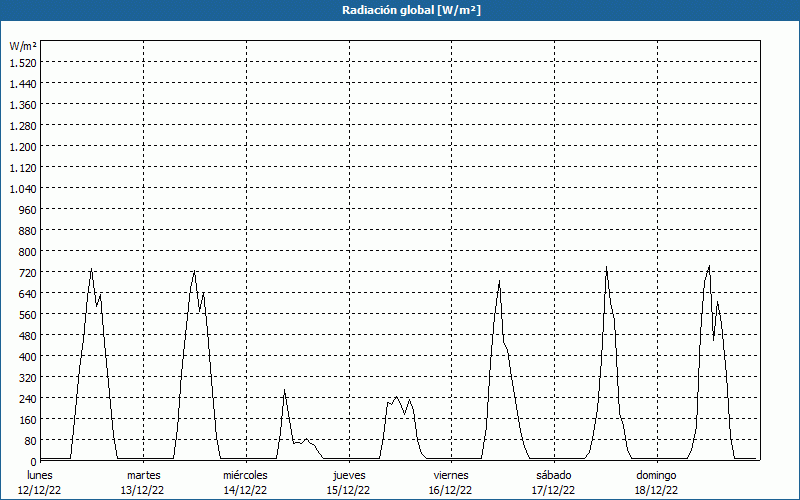Select the 480 y-axis value
The image size is (800, 500).
click(28, 336)
